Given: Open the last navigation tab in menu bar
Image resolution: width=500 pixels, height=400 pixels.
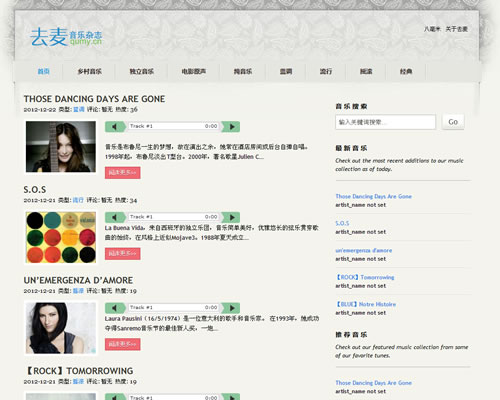Looking at the screenshot, I should (x=406, y=71).
